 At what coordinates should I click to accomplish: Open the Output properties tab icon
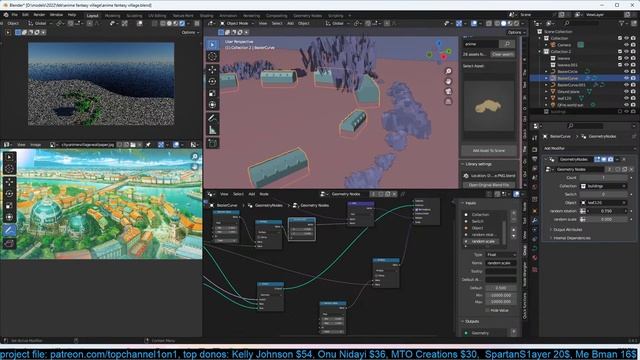535,159
